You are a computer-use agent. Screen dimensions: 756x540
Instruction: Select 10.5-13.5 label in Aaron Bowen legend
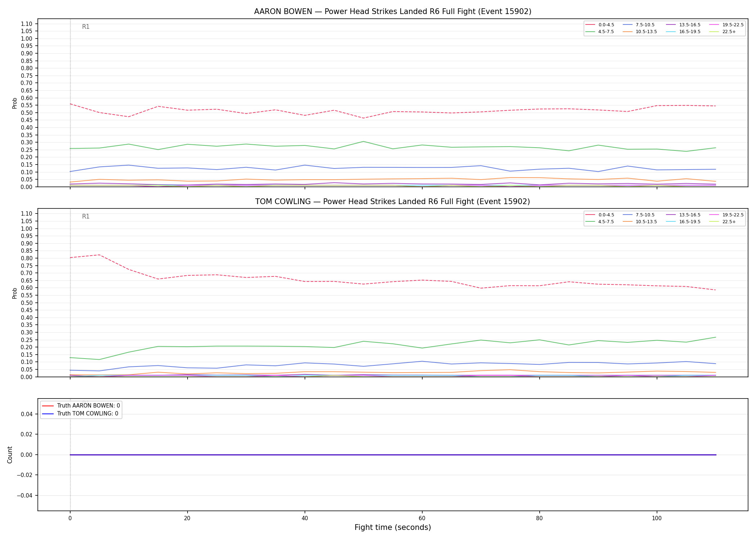[x=646, y=32]
